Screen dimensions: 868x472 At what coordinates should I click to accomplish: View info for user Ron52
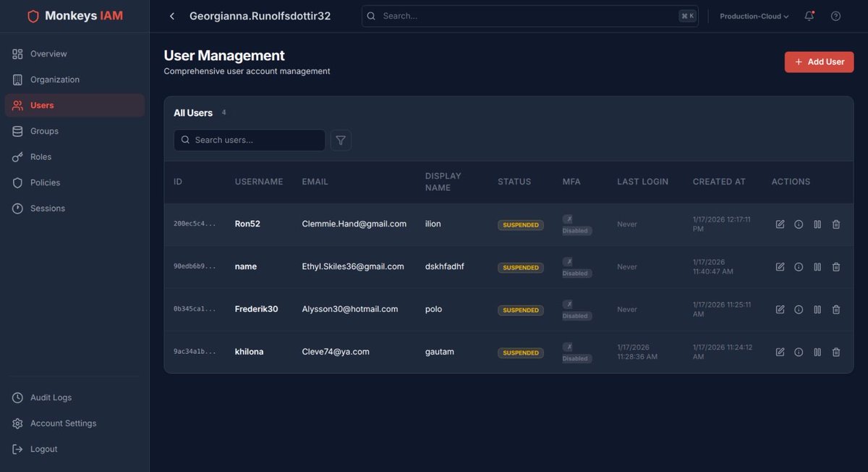[x=799, y=224]
